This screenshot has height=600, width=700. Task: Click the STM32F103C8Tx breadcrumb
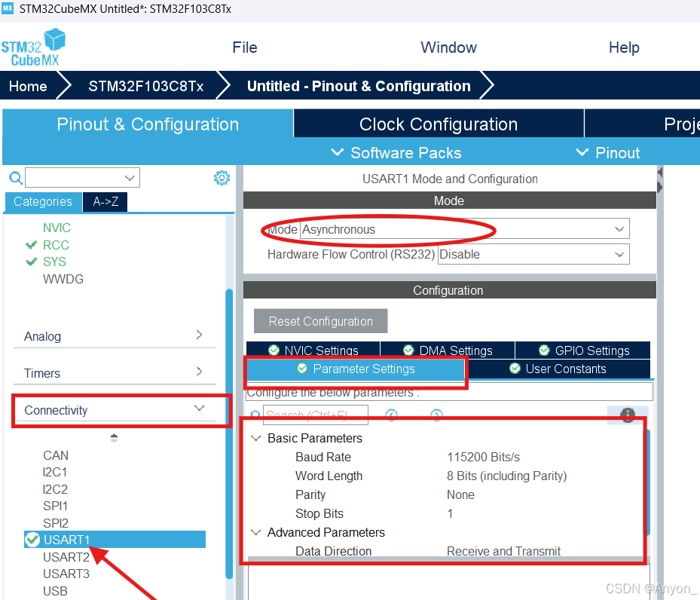[146, 86]
